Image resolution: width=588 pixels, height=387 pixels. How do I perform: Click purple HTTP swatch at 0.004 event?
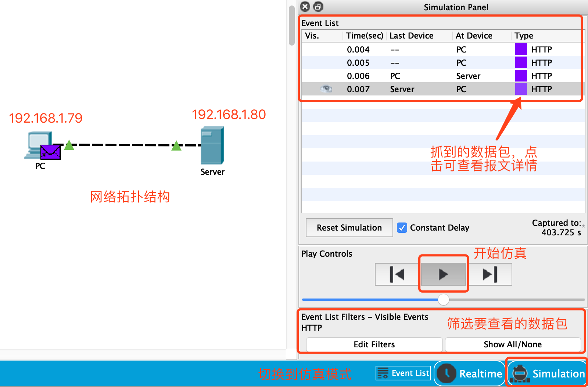click(521, 49)
